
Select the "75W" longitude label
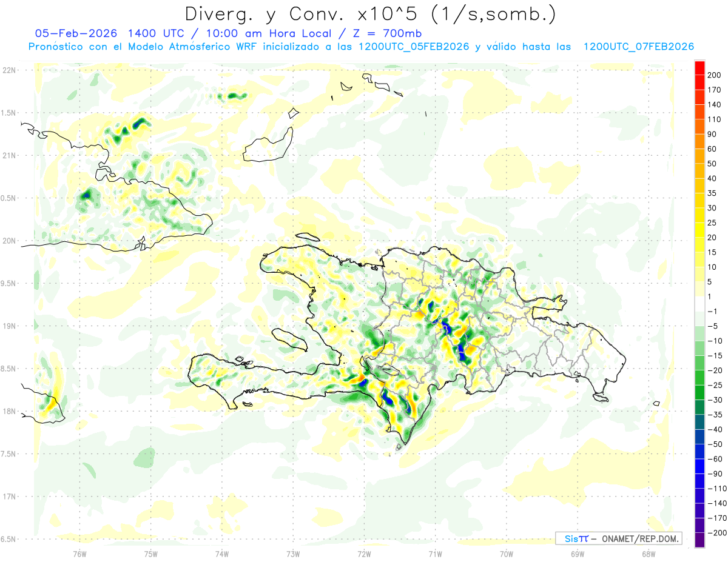point(150,554)
